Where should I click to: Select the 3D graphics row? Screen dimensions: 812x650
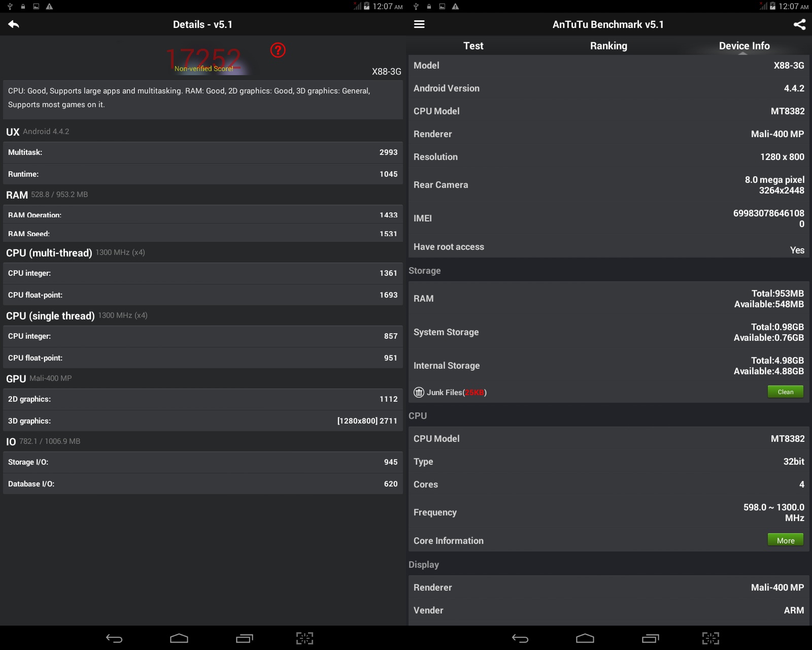coord(203,421)
